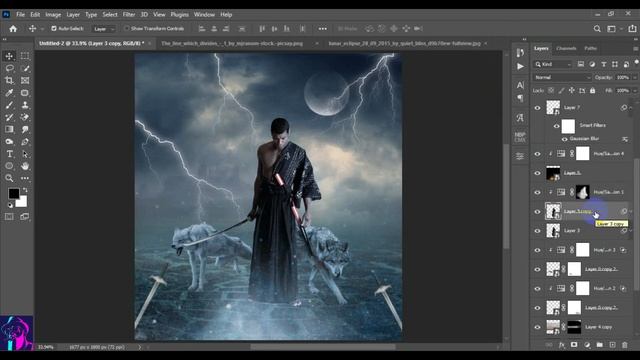Click Delete layer trash icon
The width and height of the screenshot is (640, 360).
pos(624,345)
